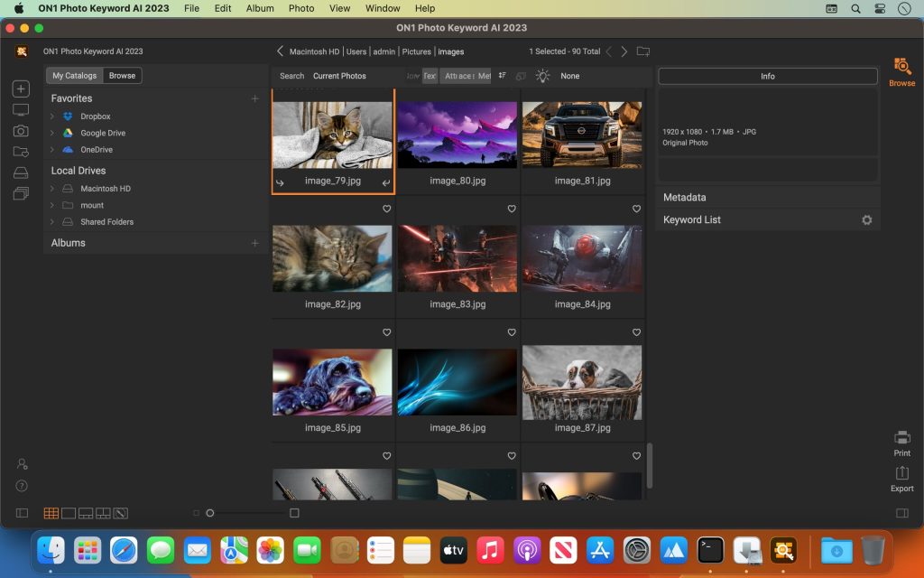Open the Browse panel icon top right
This screenshot has height=578, width=924.
click(x=900, y=70)
